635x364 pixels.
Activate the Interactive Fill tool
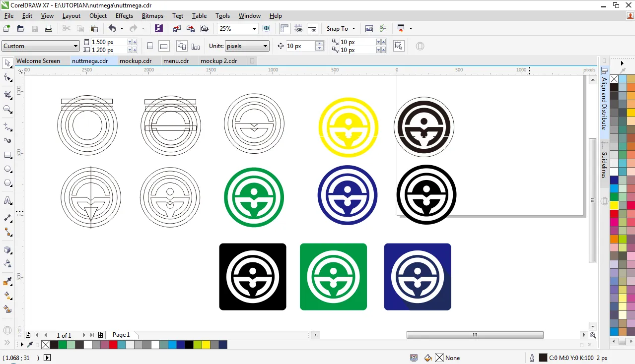pyautogui.click(x=7, y=295)
